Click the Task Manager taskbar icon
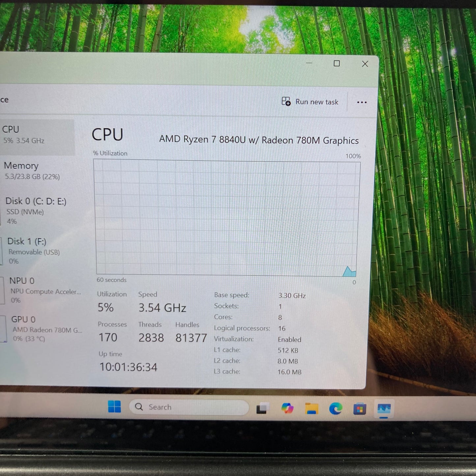Screen dimensions: 476x476 tap(384, 409)
